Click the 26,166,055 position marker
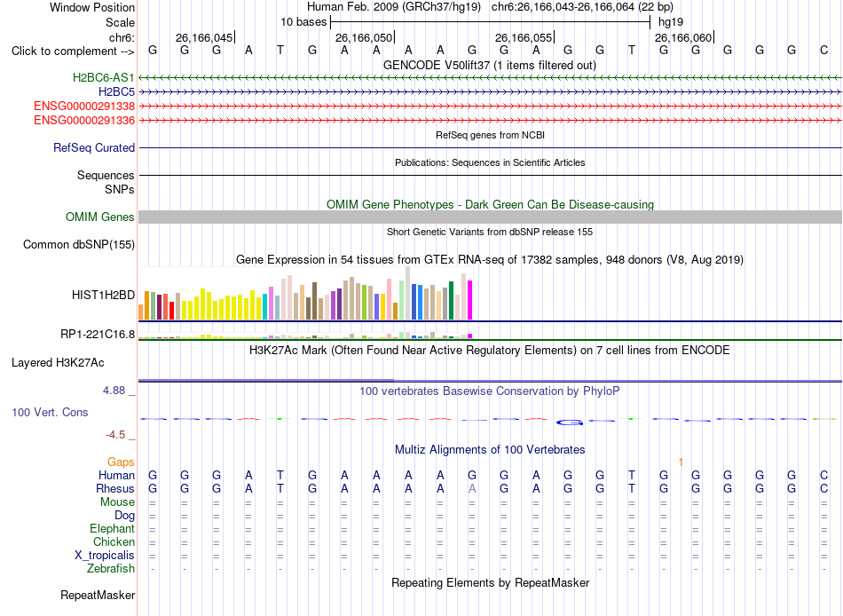The width and height of the screenshot is (843, 616). pos(524,37)
